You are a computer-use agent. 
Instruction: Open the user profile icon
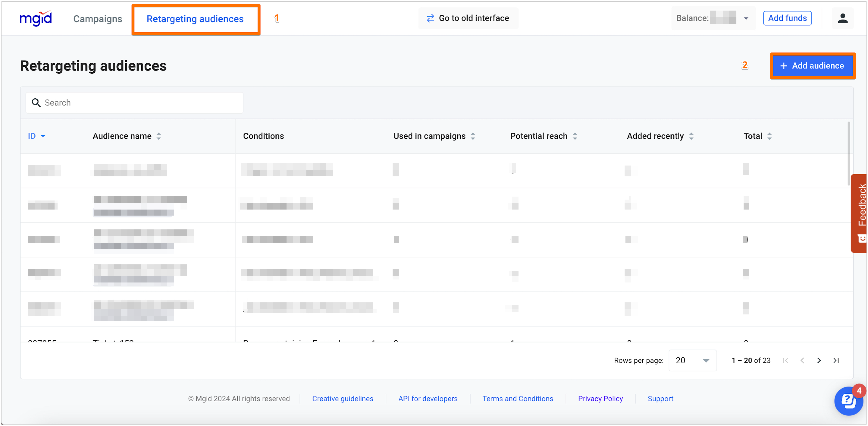(842, 18)
